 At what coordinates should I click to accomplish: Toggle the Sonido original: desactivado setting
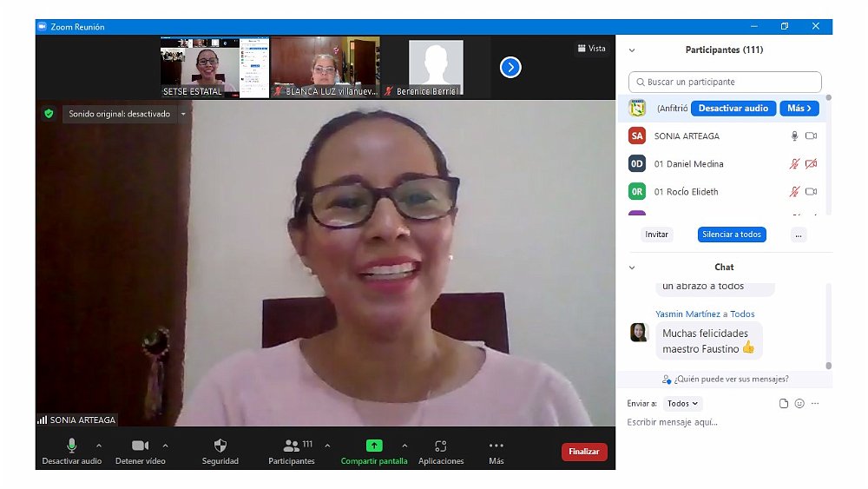[120, 114]
